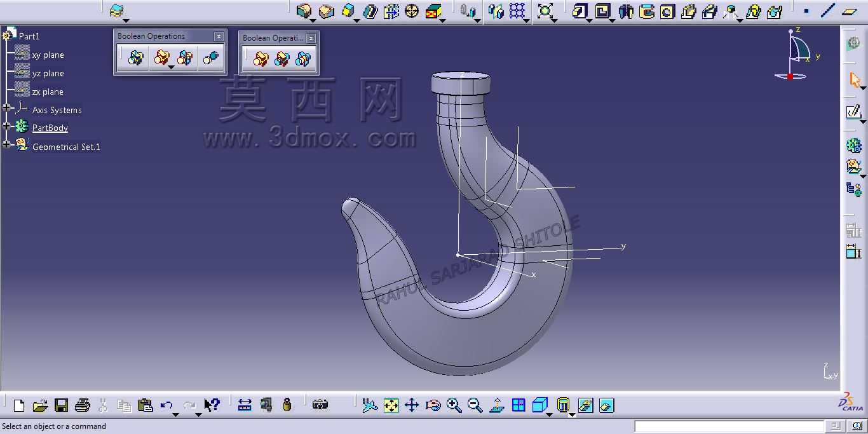
Task: Open the Redo history dropdown arrow
Action: pos(198,414)
